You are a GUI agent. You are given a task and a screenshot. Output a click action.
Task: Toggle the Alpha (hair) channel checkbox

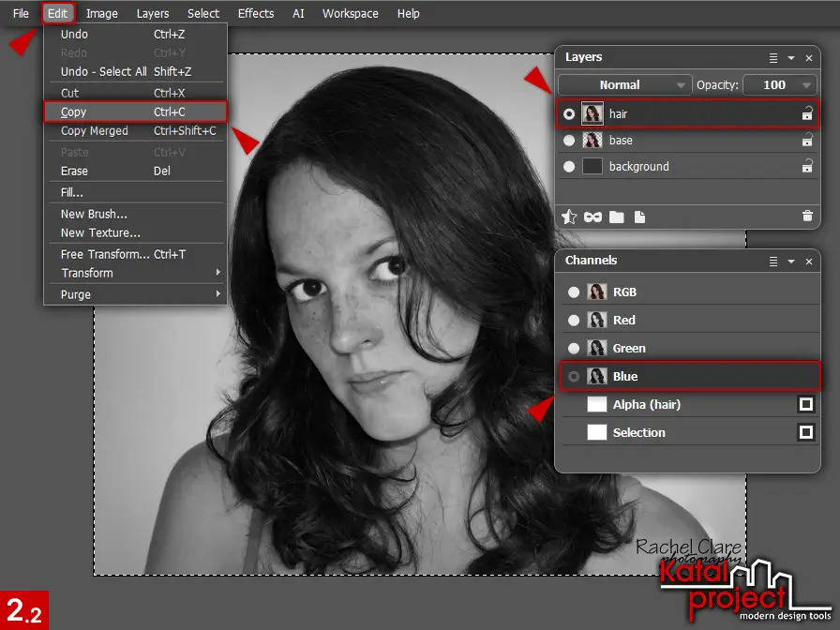(807, 404)
